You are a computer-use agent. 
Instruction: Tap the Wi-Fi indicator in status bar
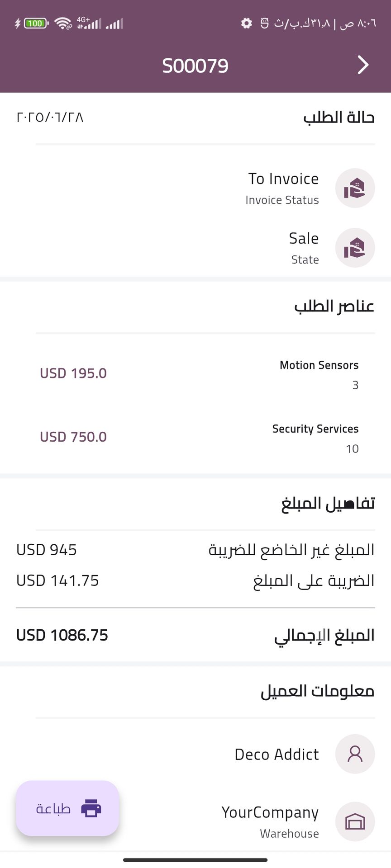[63, 23]
